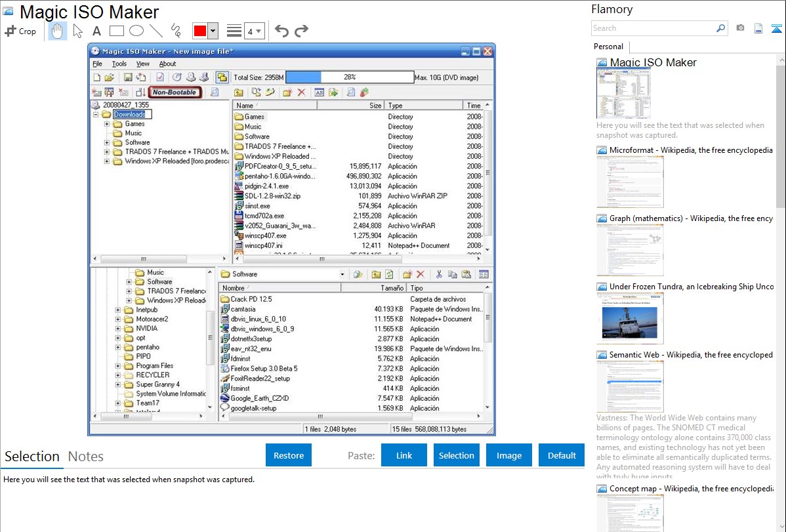Open the Notes tab
The width and height of the screenshot is (786, 532).
86,457
